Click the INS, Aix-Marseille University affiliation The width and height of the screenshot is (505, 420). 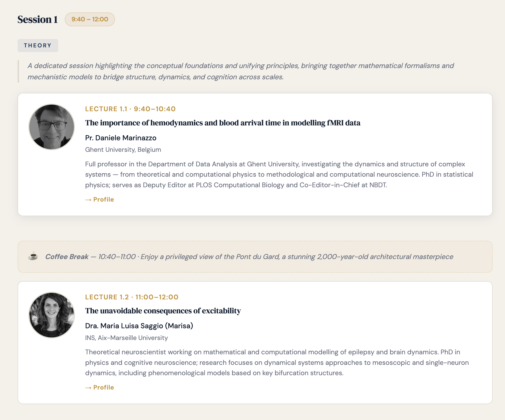point(126,338)
